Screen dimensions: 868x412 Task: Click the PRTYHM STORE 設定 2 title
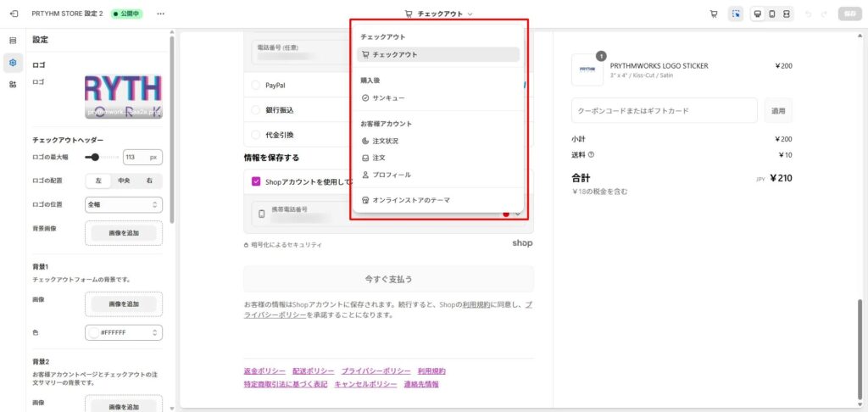[x=68, y=14]
